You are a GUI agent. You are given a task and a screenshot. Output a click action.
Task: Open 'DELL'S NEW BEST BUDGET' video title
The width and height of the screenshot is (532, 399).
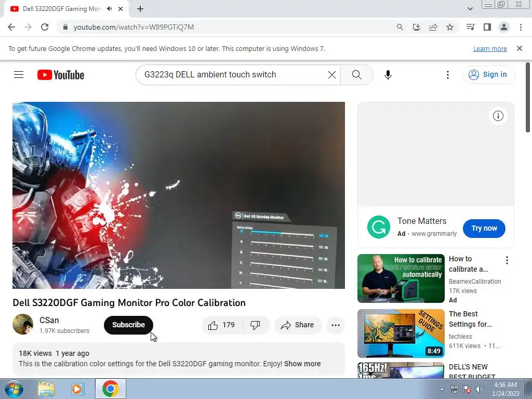(x=472, y=371)
